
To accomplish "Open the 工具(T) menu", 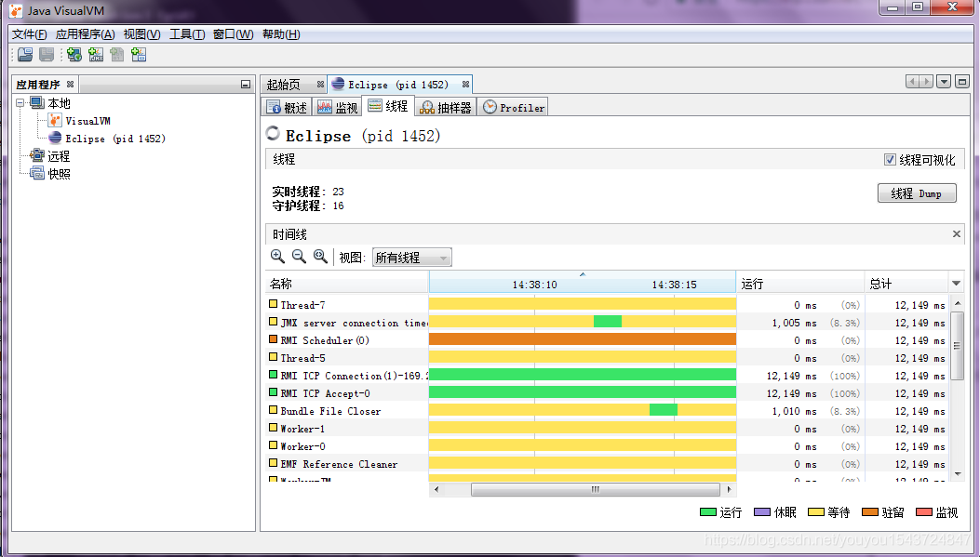I will pyautogui.click(x=186, y=34).
